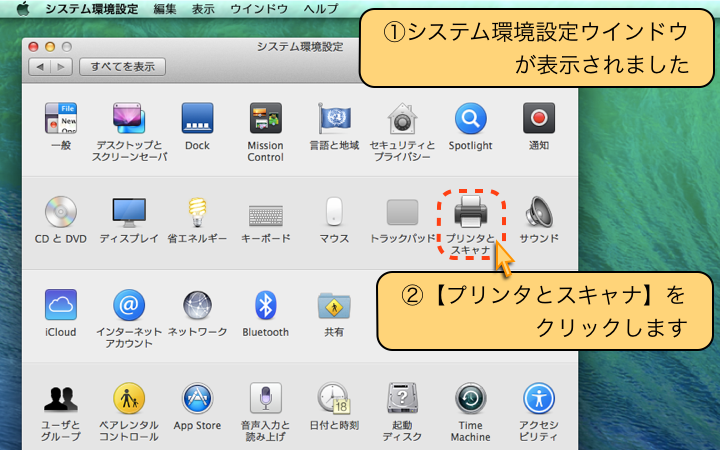Open ユーザとグループ preferences
The width and height of the screenshot is (720, 450).
click(61, 399)
